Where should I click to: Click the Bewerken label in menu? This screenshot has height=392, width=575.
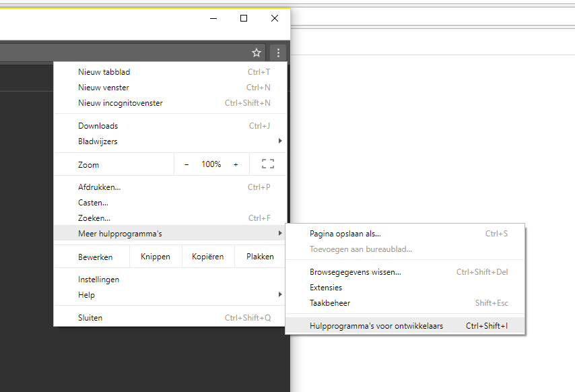point(96,257)
